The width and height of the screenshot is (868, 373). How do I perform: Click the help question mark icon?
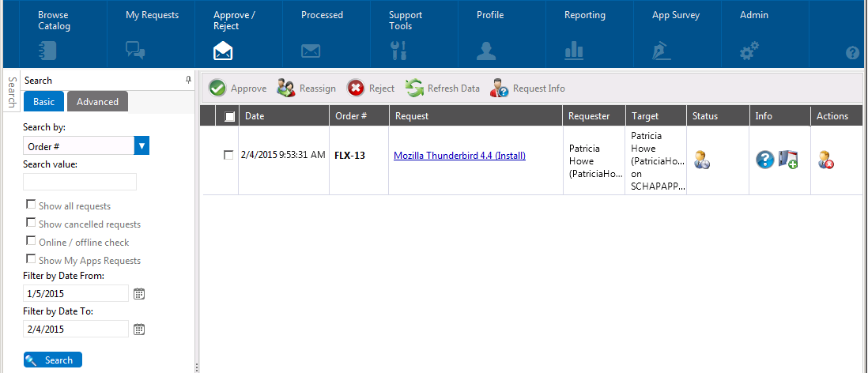(x=852, y=53)
